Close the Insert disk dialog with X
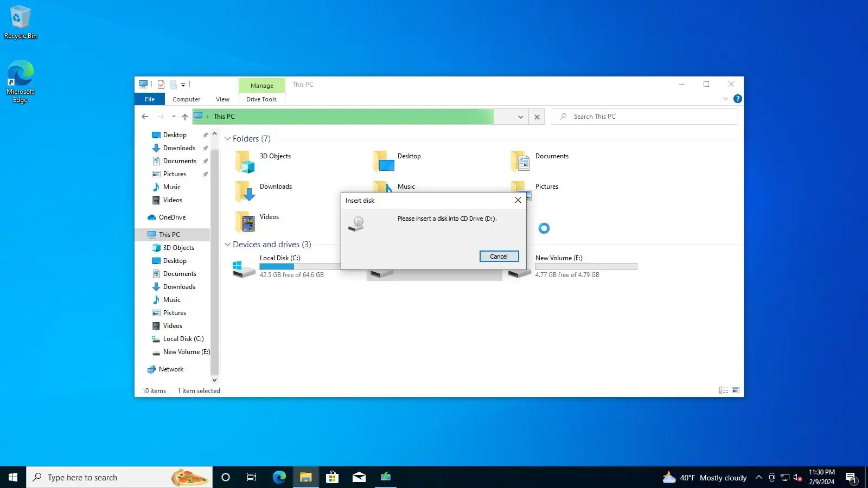Image resolution: width=868 pixels, height=488 pixels. 518,200
